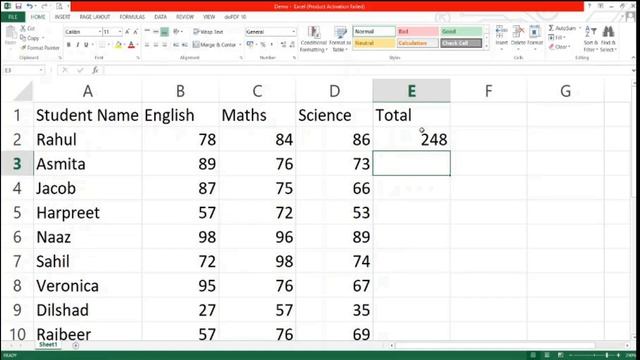
Task: Save the workbook from quick access toolbar
Action: (x=18, y=6)
